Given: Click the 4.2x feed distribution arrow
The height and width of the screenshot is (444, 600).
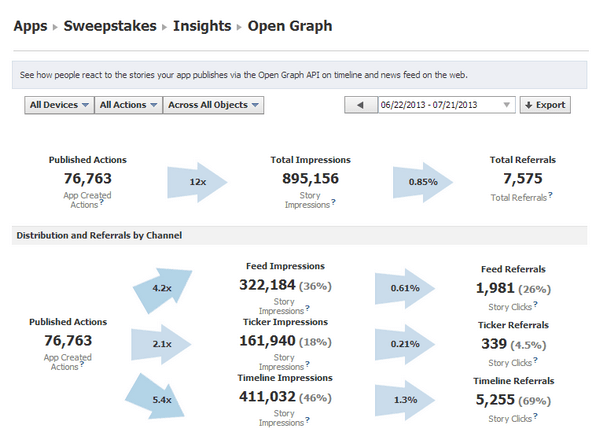Looking at the screenshot, I should (164, 287).
